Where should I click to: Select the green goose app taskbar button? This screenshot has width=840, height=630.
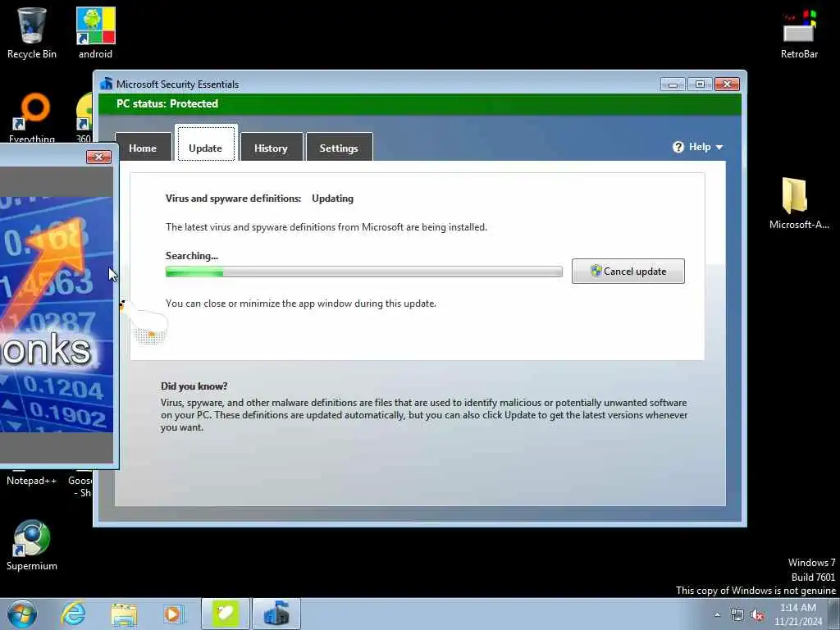pyautogui.click(x=226, y=614)
